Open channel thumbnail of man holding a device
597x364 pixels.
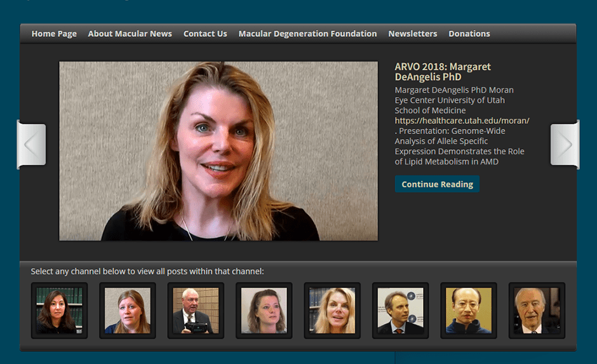tap(196, 311)
